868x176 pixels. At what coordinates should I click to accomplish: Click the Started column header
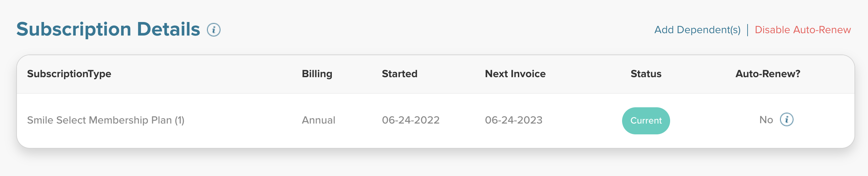coord(399,74)
